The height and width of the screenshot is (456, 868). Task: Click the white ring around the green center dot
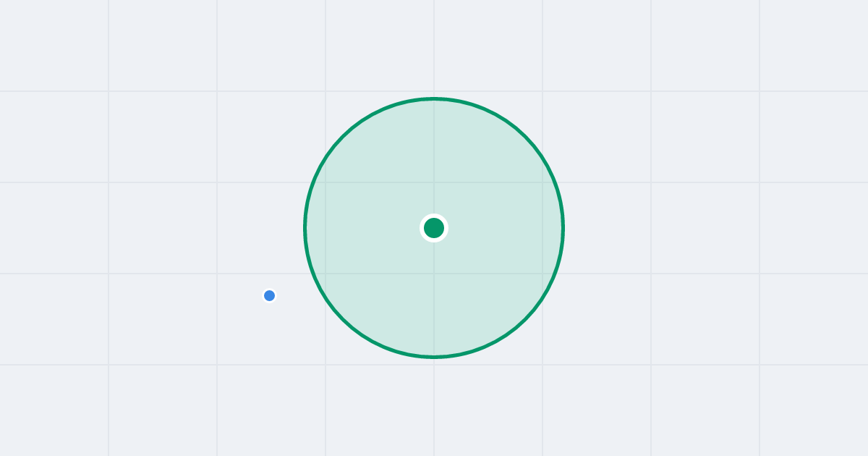click(434, 215)
